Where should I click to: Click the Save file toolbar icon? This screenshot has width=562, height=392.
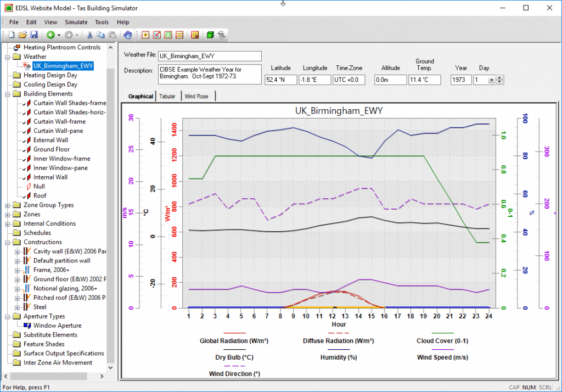pyautogui.click(x=34, y=35)
